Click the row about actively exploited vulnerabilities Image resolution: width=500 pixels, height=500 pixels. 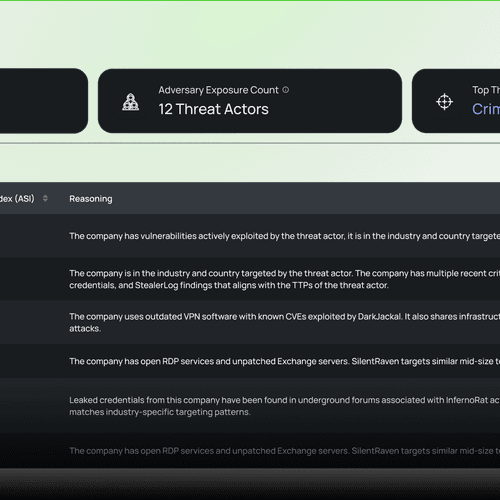pos(250,236)
